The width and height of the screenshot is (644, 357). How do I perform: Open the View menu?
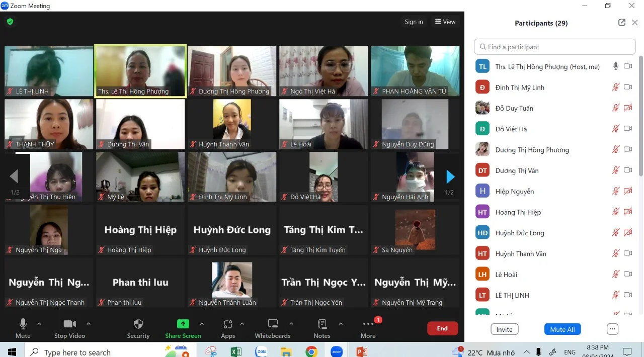click(445, 22)
